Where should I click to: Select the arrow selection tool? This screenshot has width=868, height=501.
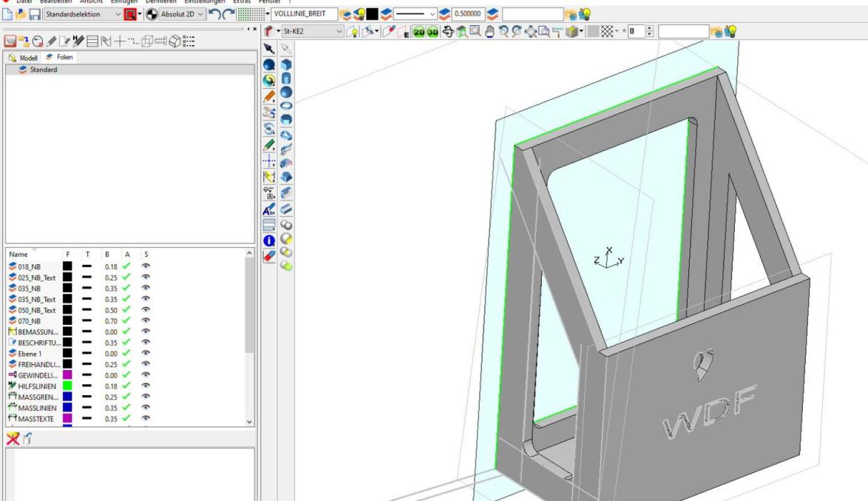click(x=270, y=49)
